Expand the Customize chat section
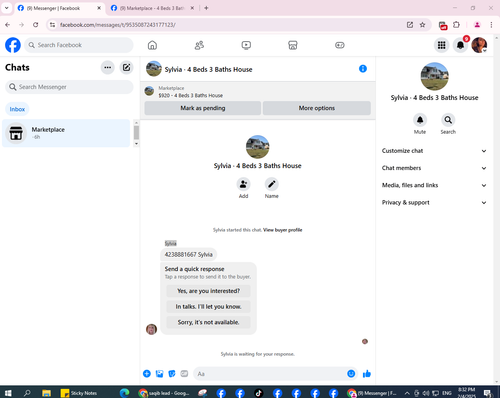The image size is (500, 398). (x=434, y=151)
